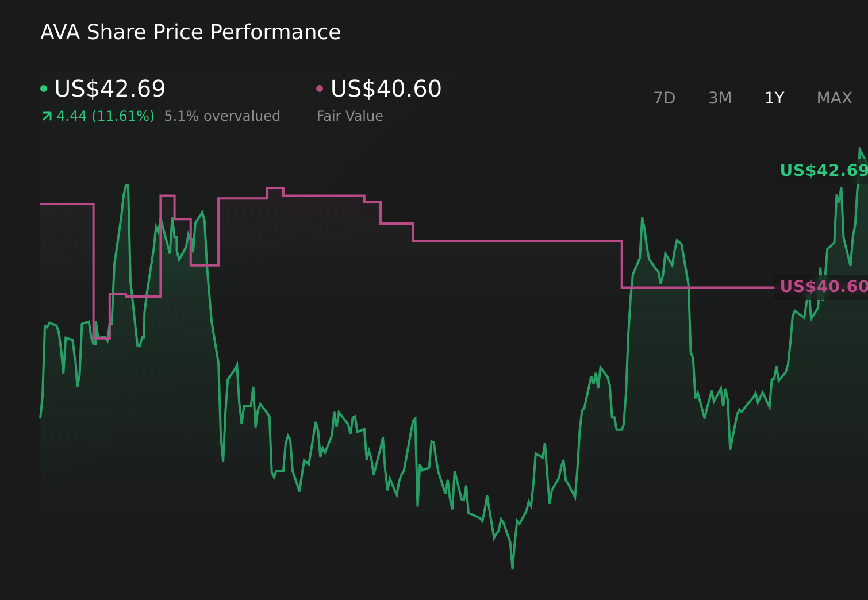This screenshot has height=600, width=868.
Task: Select the 5.1% overvalued label
Action: pos(222,116)
